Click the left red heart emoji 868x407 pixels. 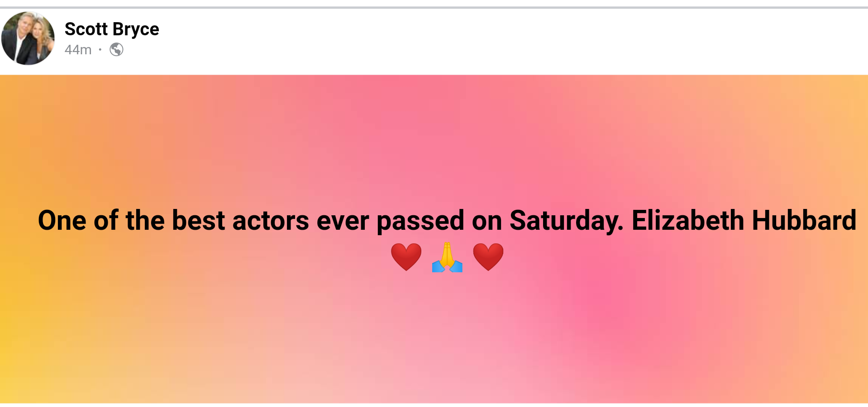(x=406, y=257)
